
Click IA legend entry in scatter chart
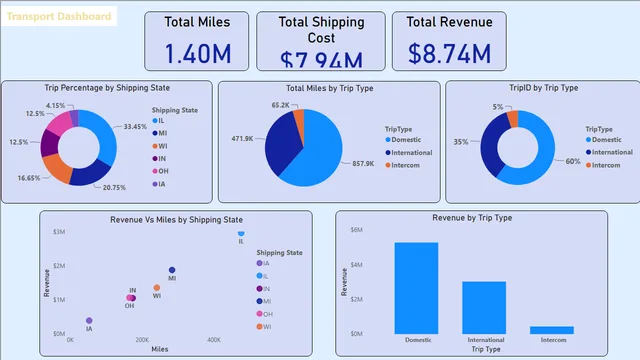pos(263,263)
